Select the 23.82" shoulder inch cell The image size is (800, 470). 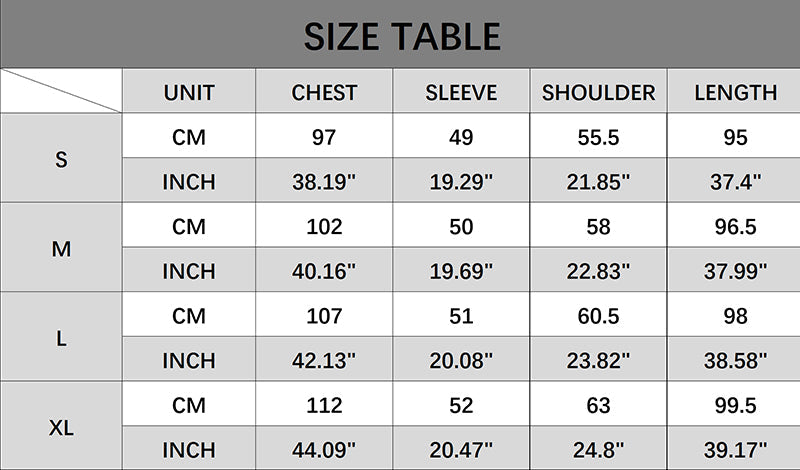tap(598, 360)
